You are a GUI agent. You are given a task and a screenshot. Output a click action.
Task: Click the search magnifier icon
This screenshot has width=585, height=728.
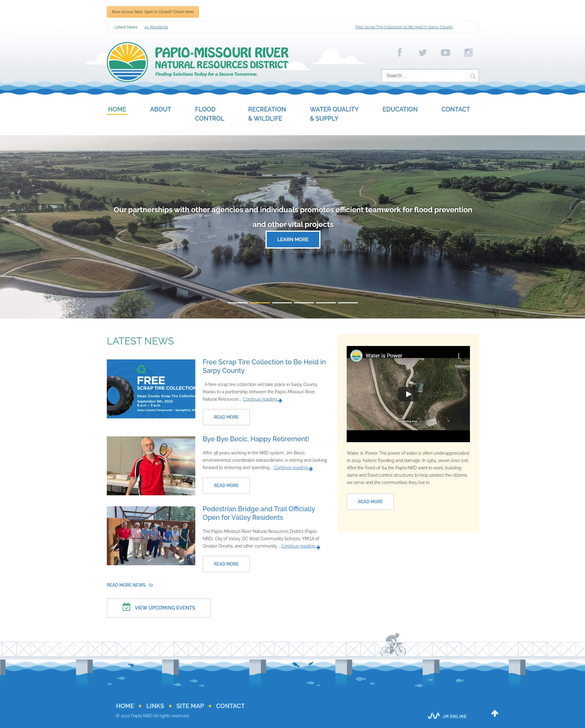(x=473, y=76)
